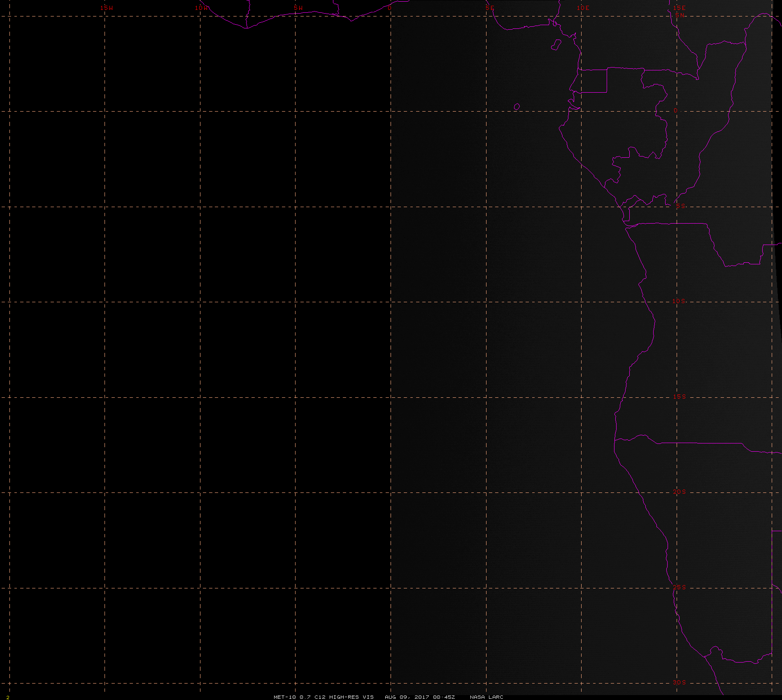Select the 00:45Z timestamp text
The width and height of the screenshot is (782, 700).
[x=444, y=697]
